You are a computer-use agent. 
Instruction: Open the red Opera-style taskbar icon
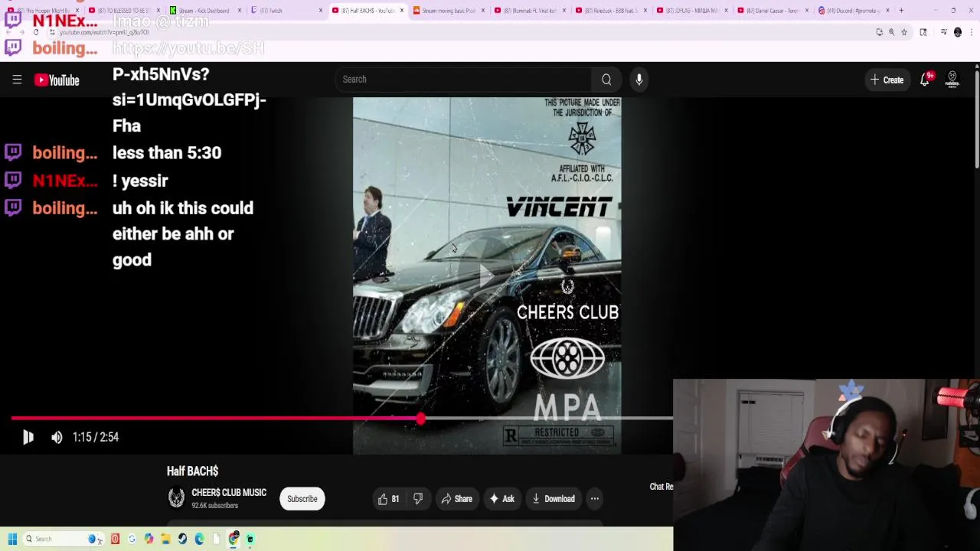pyautogui.click(x=115, y=539)
